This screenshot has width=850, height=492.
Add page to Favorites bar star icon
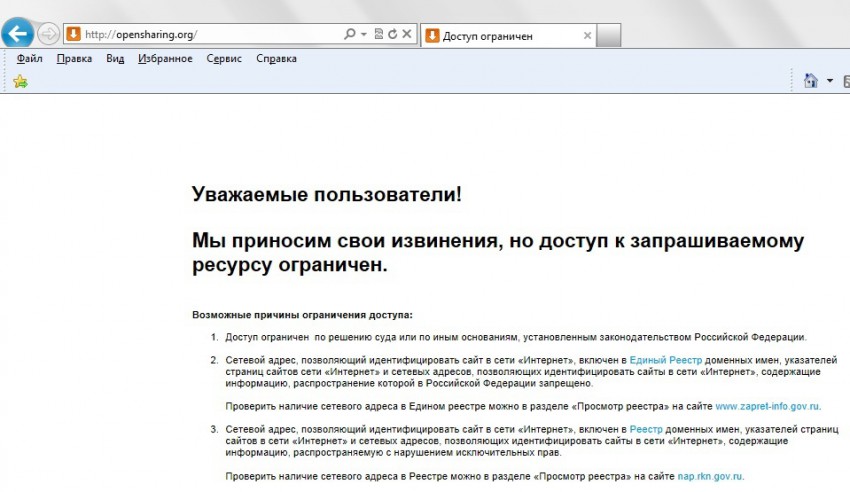20,81
